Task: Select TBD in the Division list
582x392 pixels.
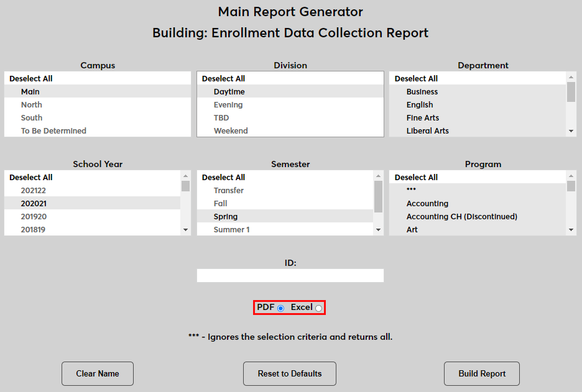Action: (290, 117)
